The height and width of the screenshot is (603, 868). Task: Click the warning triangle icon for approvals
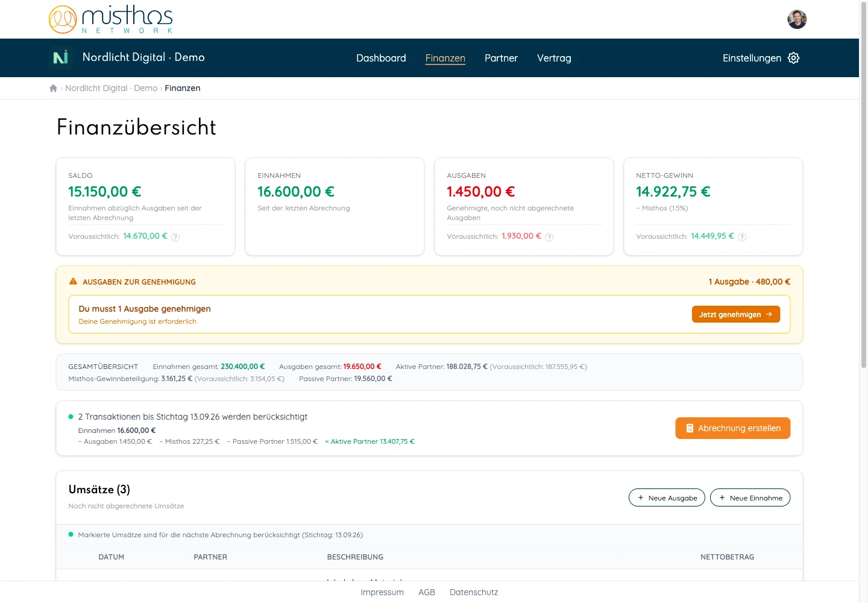pyautogui.click(x=73, y=282)
